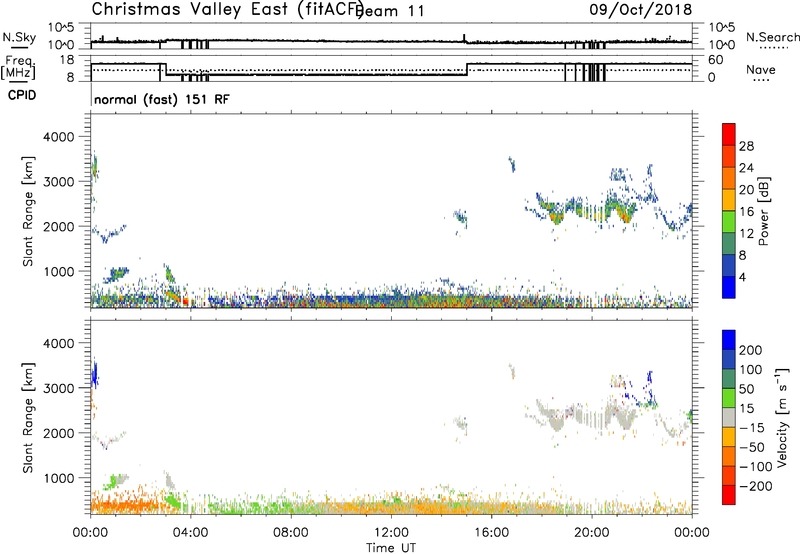The image size is (800, 554).
Task: Click the '12' label on Power colorbar
Action: pos(746,234)
